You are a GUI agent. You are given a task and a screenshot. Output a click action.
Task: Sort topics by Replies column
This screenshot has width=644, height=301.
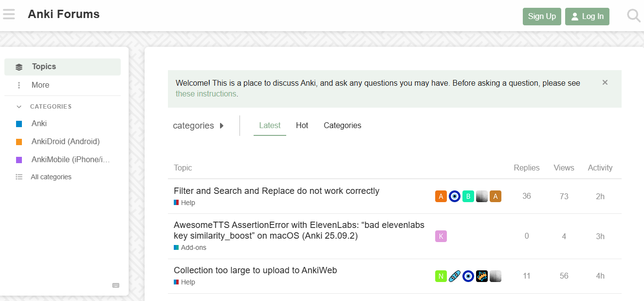(x=527, y=168)
